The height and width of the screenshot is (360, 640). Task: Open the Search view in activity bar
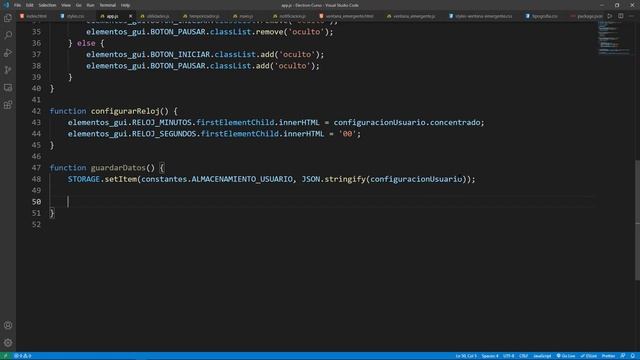tap(8, 35)
